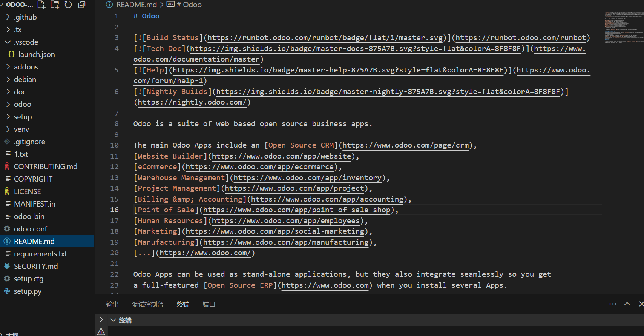Viewport: 644px width, 336px height.
Task: Click README.md in the breadcrumb
Action: [136, 5]
